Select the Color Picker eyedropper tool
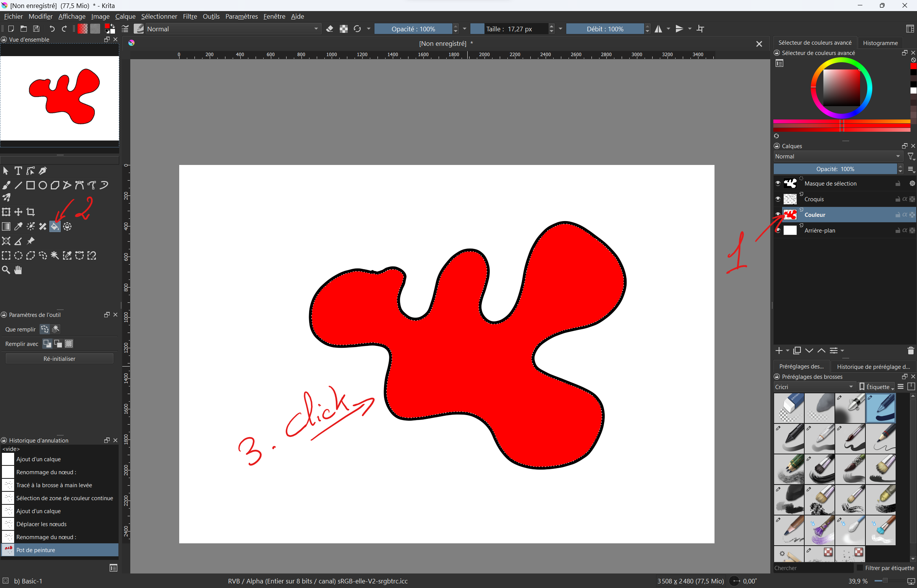This screenshot has width=917, height=588. (18, 226)
